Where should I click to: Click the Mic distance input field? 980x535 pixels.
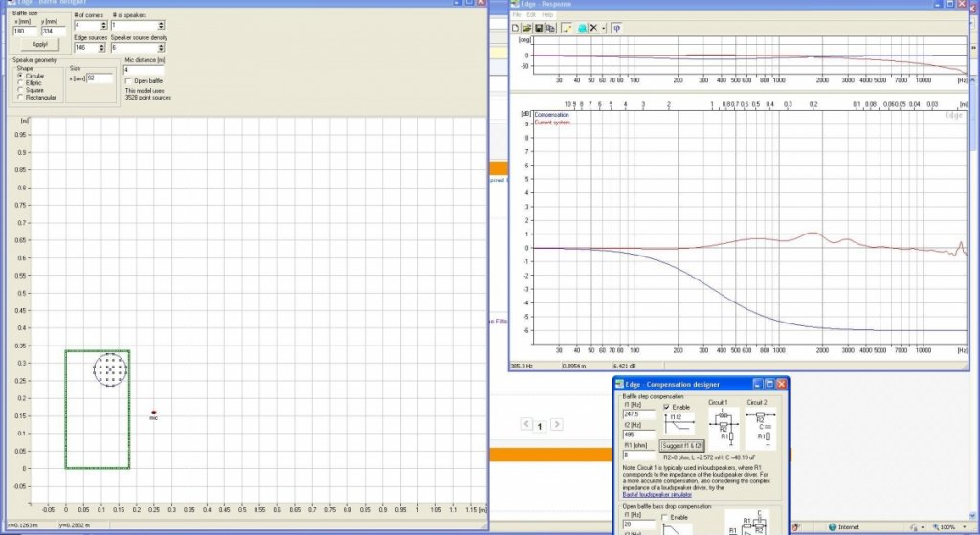point(144,70)
